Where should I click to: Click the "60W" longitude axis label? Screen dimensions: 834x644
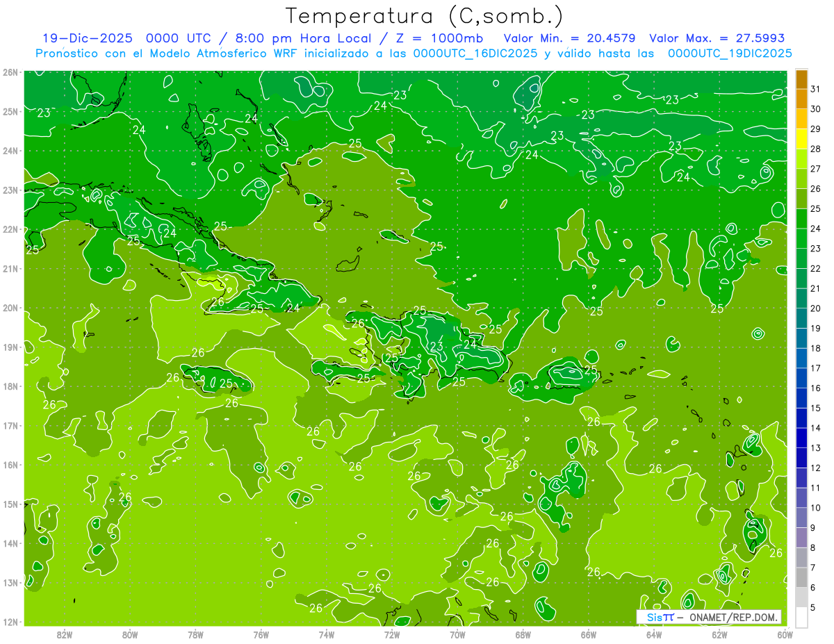(785, 635)
